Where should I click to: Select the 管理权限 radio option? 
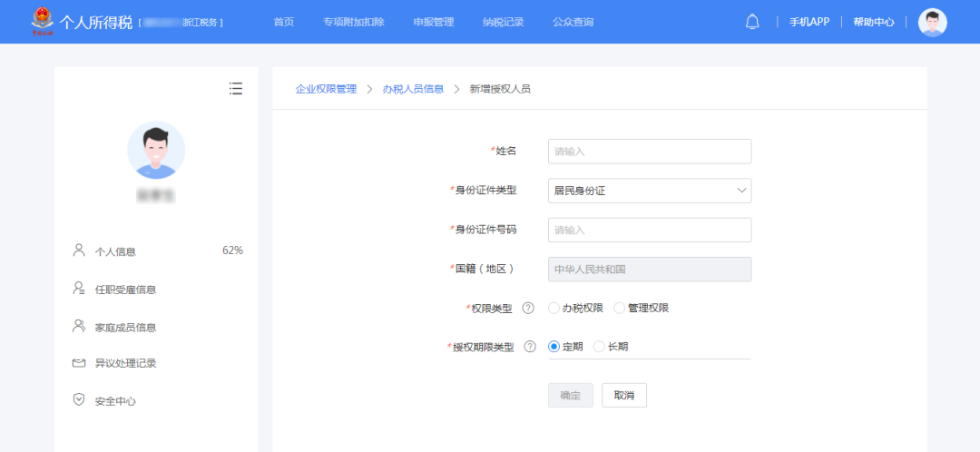(x=620, y=309)
